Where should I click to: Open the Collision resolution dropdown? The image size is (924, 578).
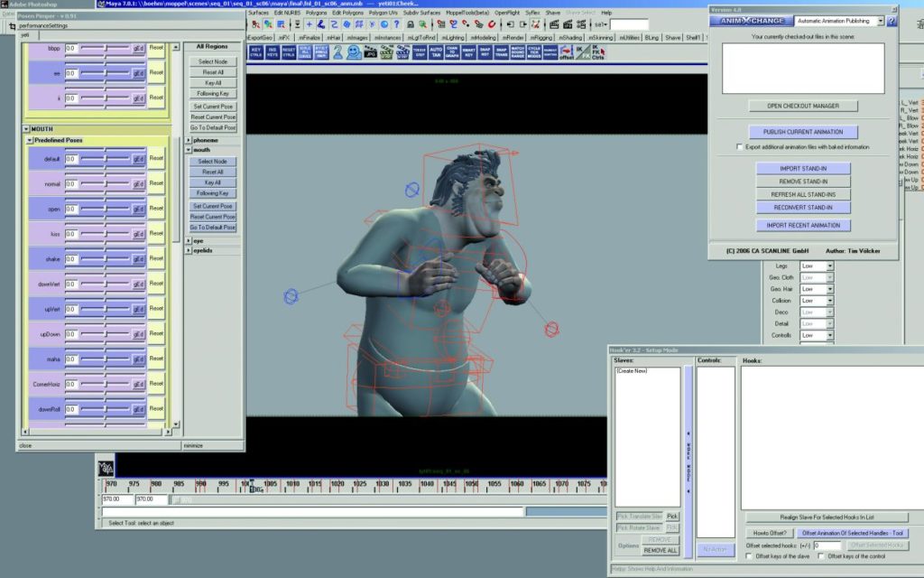(816, 301)
